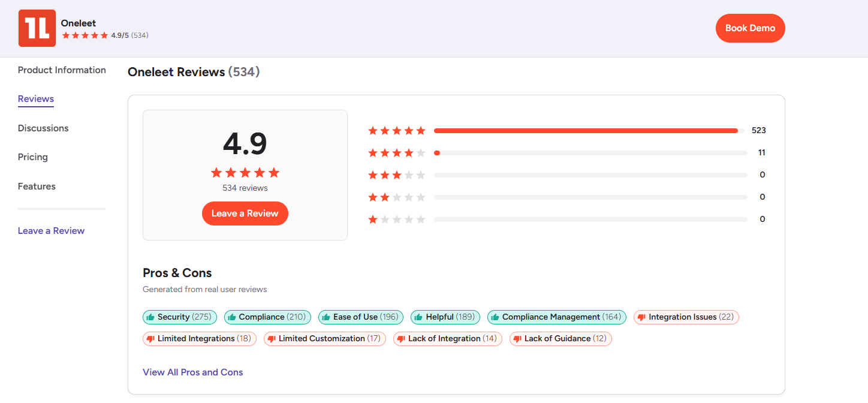The image size is (868, 403).
Task: Click thumbs-up icon on Security tag
Action: (x=150, y=317)
